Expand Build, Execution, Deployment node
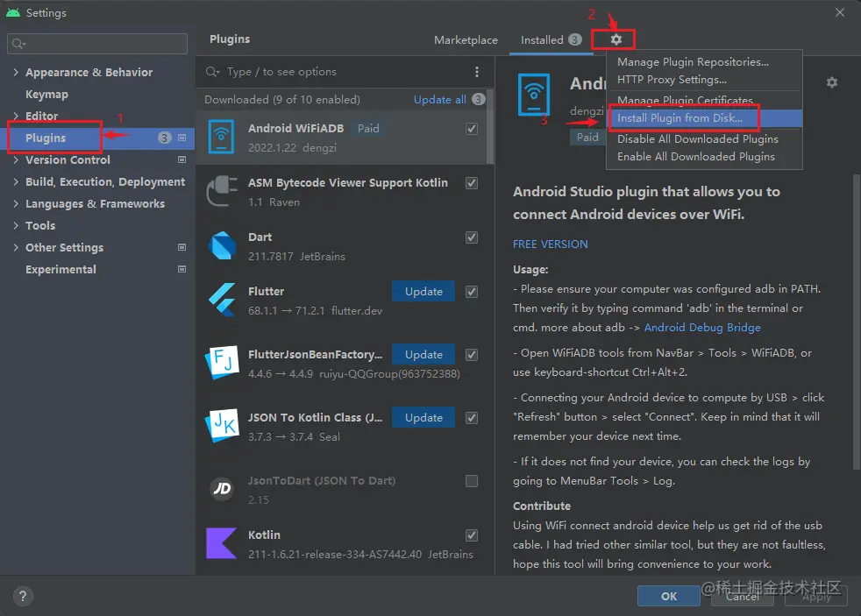 (16, 181)
